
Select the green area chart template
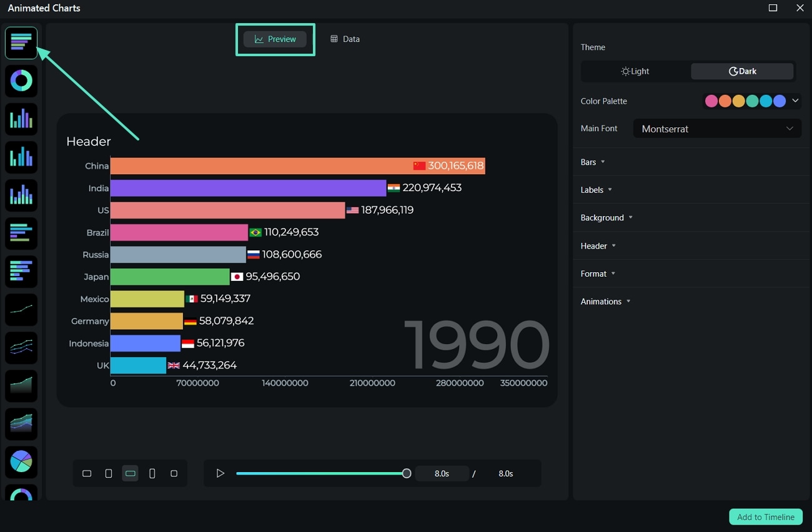tap(21, 386)
